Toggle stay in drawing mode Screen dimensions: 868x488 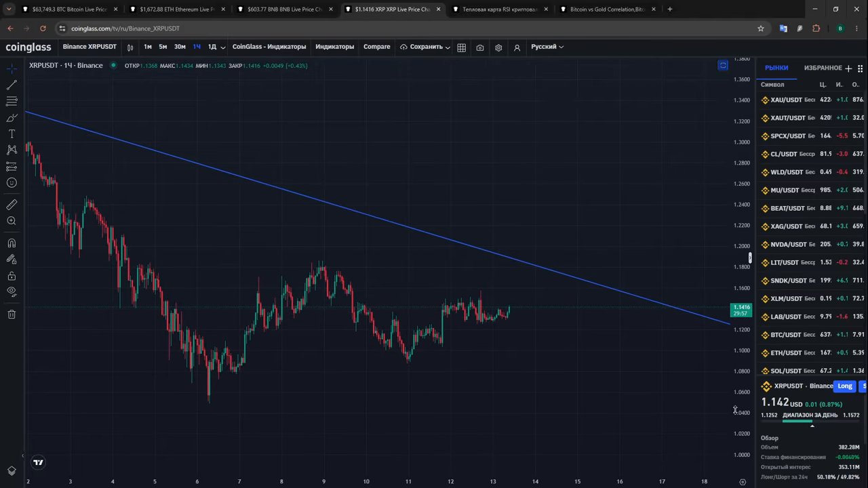click(12, 260)
